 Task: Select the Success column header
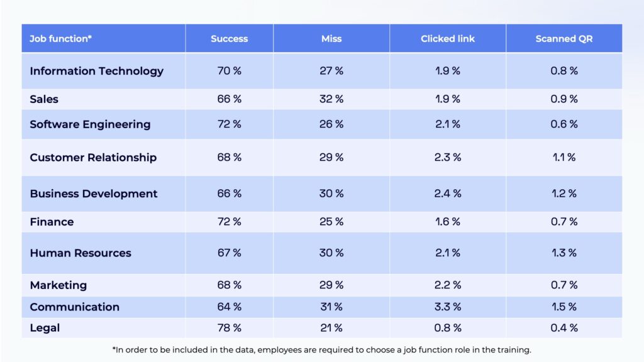229,39
